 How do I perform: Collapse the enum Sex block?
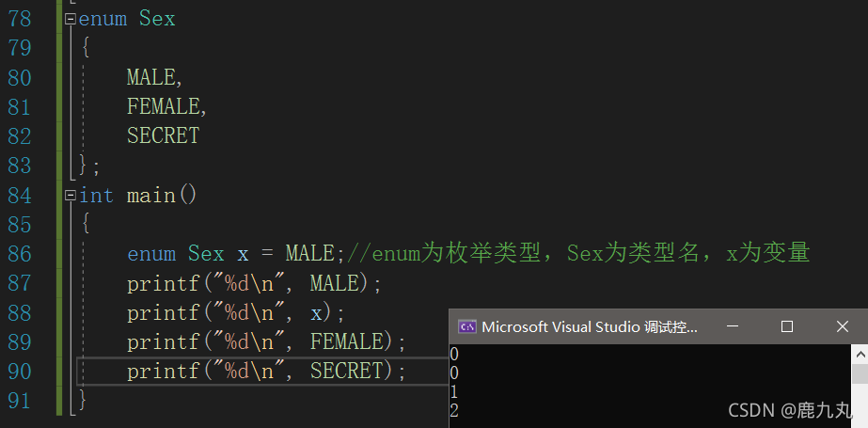(x=71, y=20)
